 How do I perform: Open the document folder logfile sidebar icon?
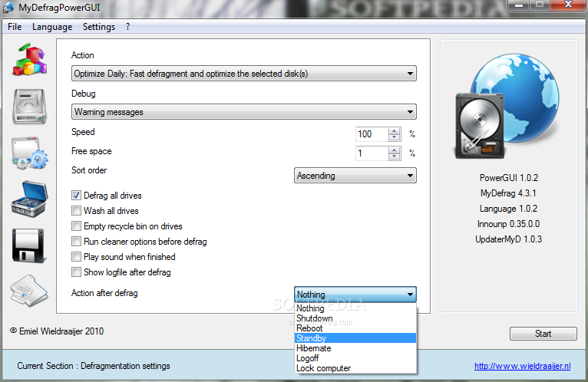point(29,291)
